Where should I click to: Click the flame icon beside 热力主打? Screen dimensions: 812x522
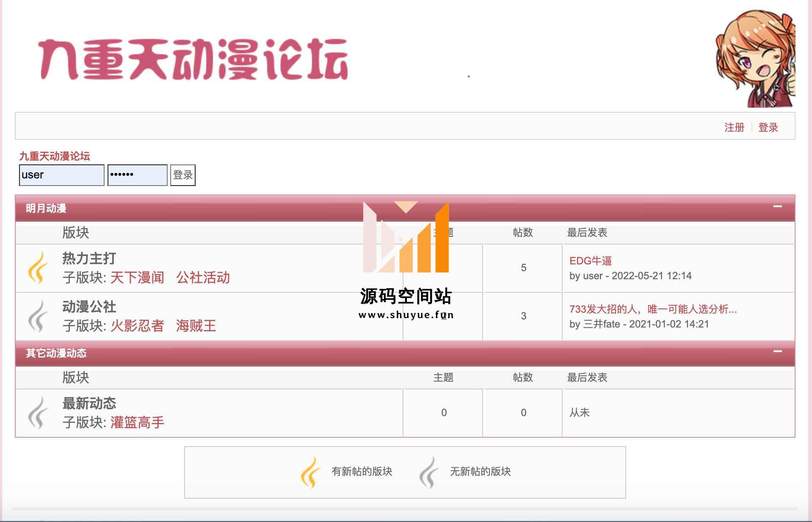pos(38,268)
